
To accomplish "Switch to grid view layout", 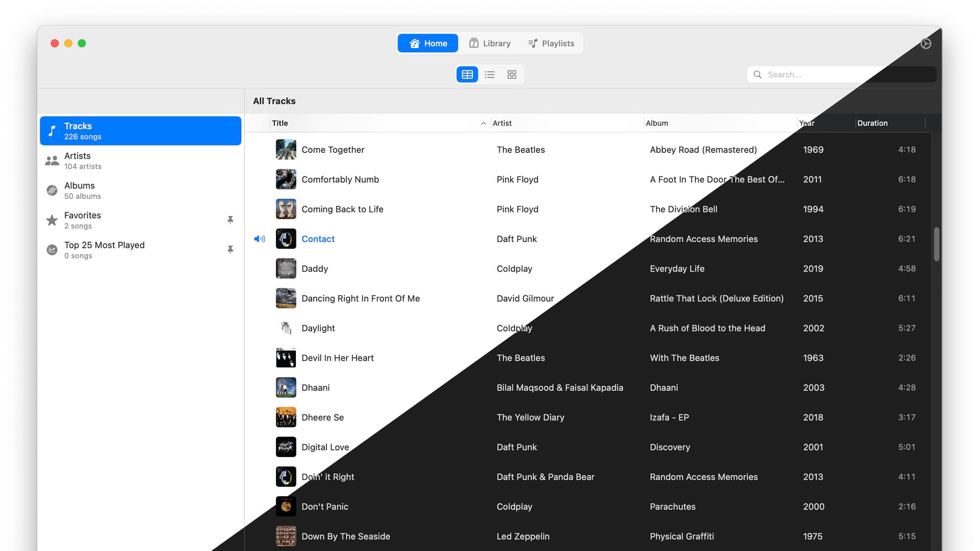I will [512, 74].
